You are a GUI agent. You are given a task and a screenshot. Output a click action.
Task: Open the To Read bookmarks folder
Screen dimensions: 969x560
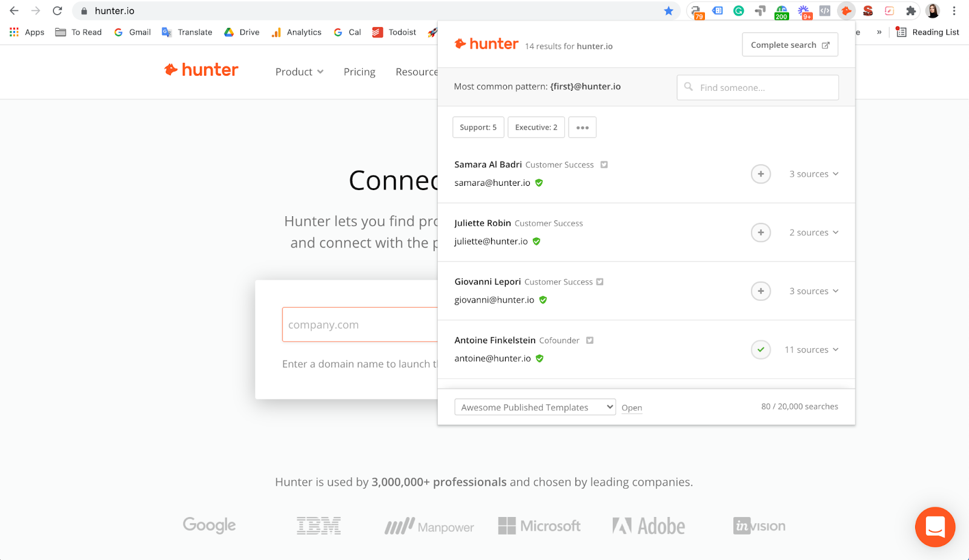[79, 32]
